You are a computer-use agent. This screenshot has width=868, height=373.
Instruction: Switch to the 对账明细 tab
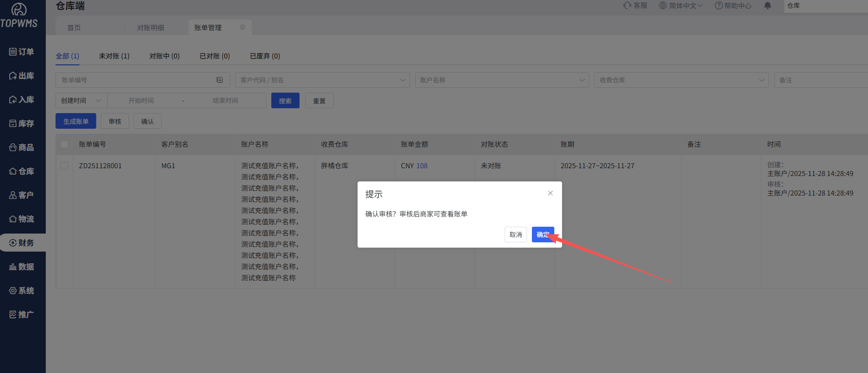point(151,28)
